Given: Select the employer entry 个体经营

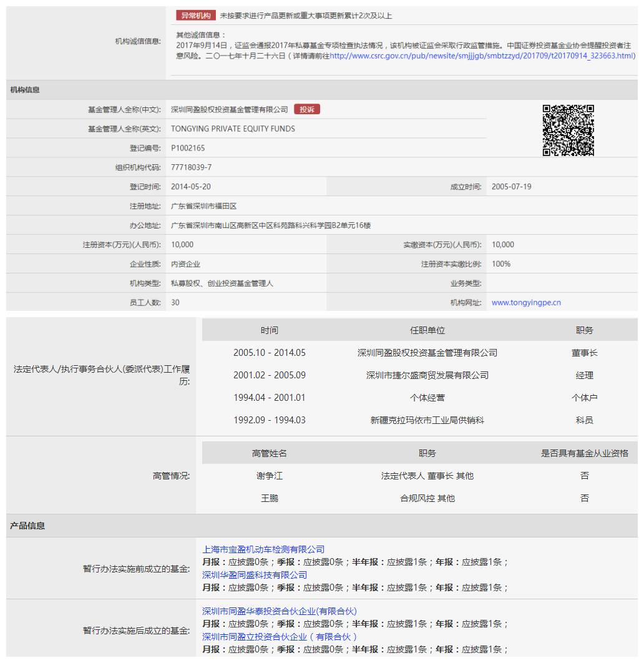Looking at the screenshot, I should coord(427,398).
